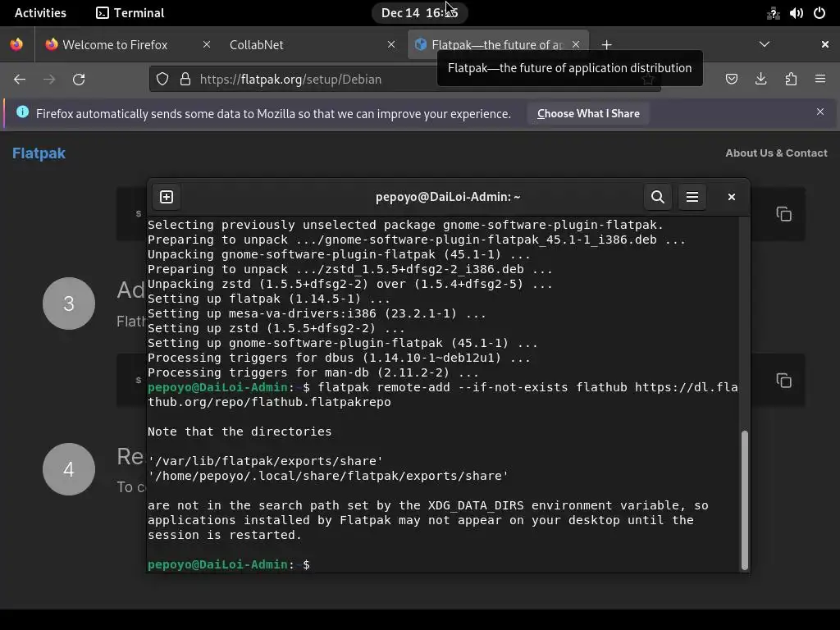
Task: Click the Firefox forward navigation arrow
Action: coord(49,80)
